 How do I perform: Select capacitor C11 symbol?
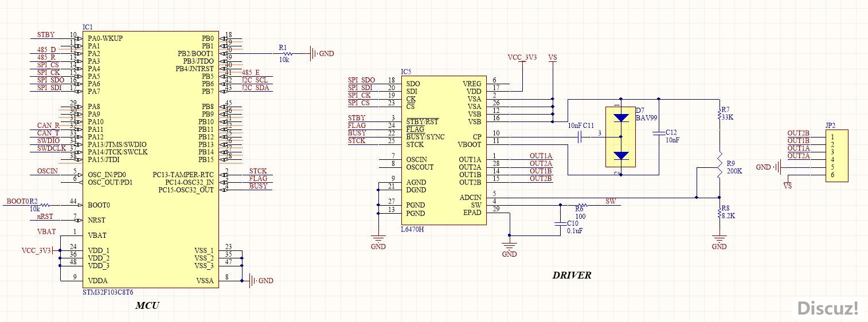(581, 137)
